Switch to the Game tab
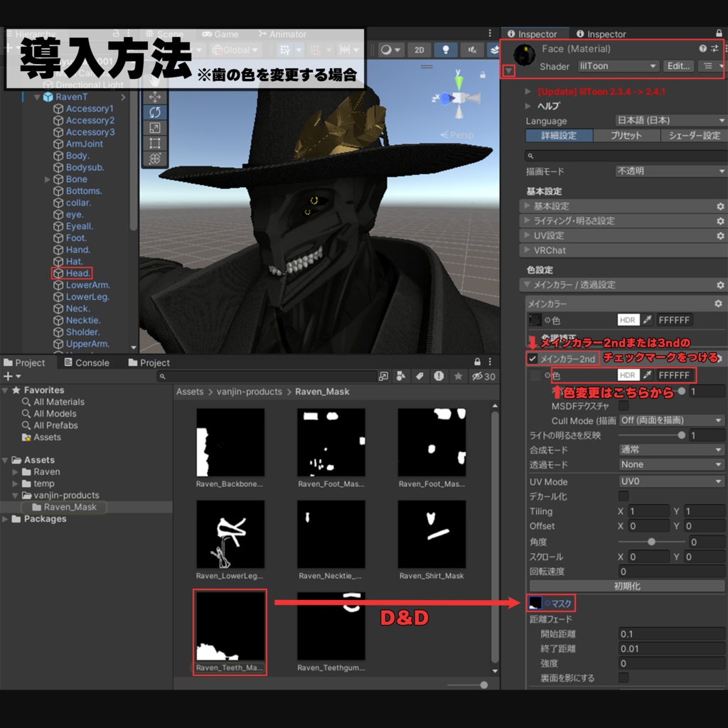Image resolution: width=728 pixels, height=728 pixels. (x=220, y=34)
